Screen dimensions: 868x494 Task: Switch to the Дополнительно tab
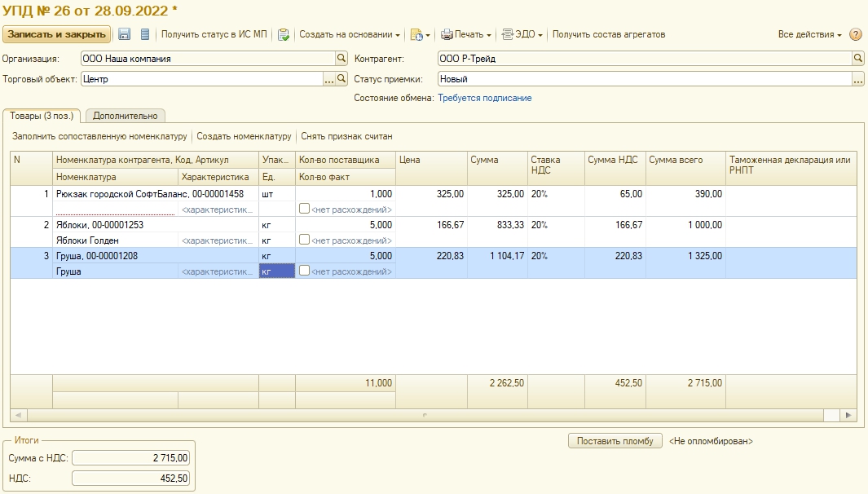point(125,116)
